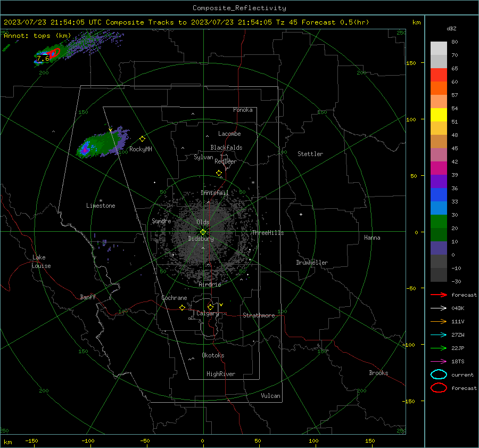Select the slate 10-0 dBZ color band

(439, 248)
